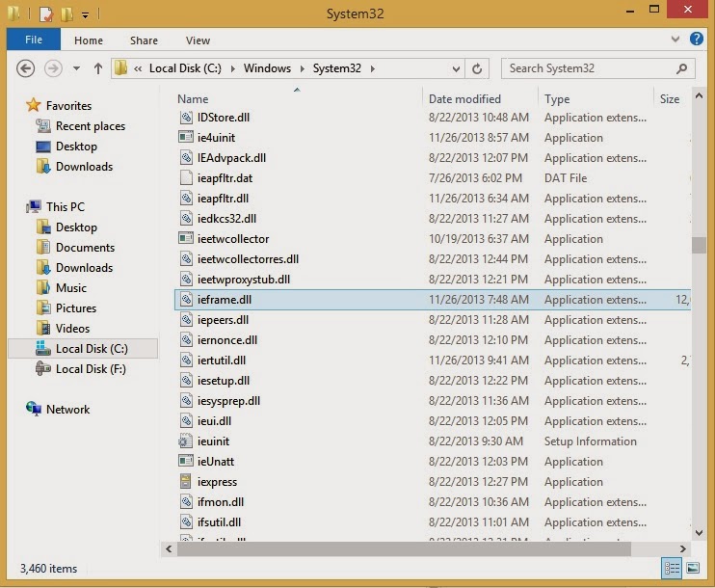
Task: Click the search magnifier icon
Action: point(681,68)
